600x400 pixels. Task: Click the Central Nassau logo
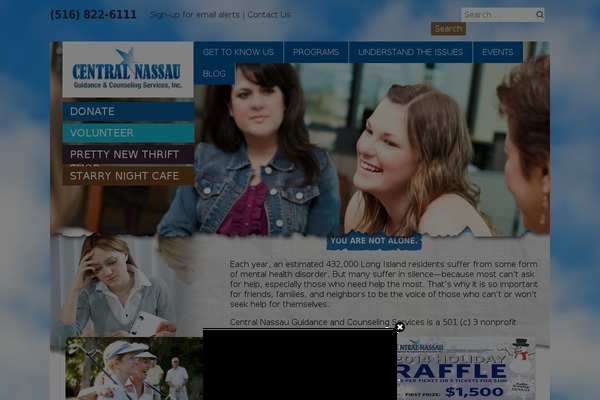(128, 69)
